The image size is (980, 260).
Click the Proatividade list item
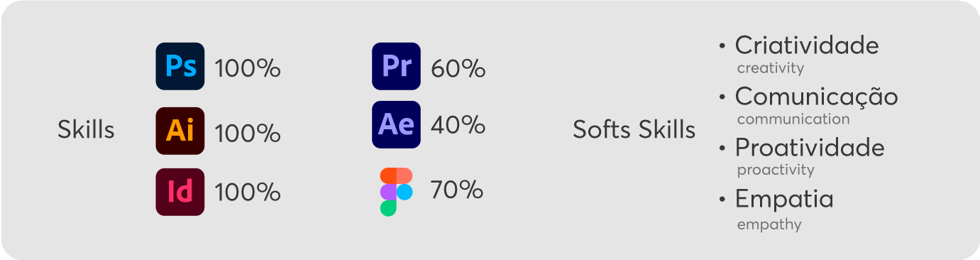810,148
